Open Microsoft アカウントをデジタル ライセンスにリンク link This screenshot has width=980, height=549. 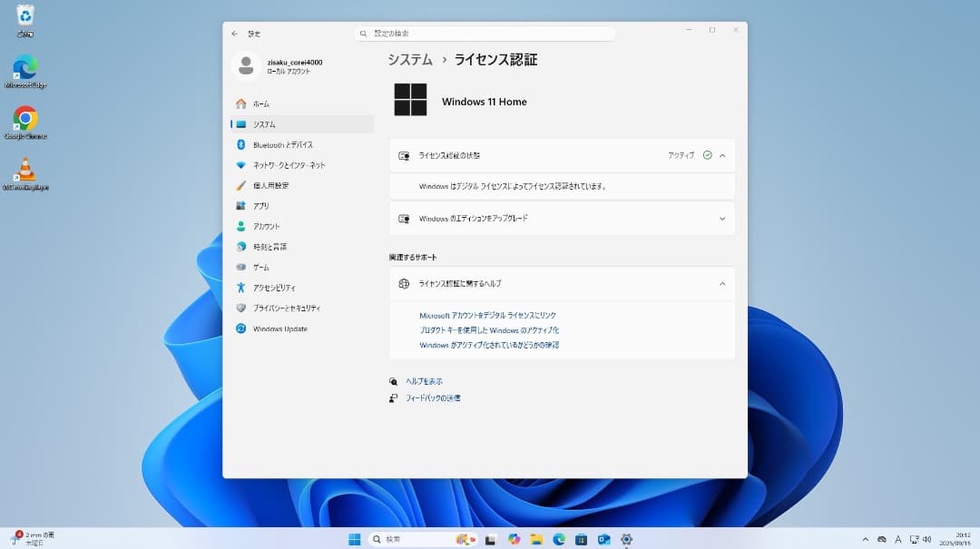tap(487, 316)
